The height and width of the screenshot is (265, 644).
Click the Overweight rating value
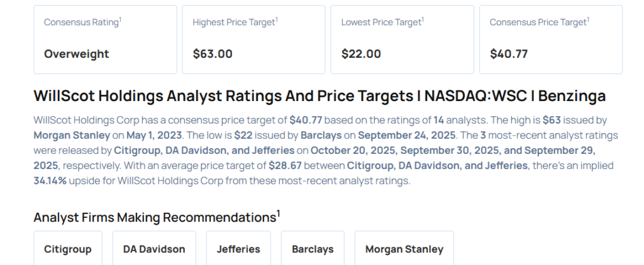[x=76, y=54]
